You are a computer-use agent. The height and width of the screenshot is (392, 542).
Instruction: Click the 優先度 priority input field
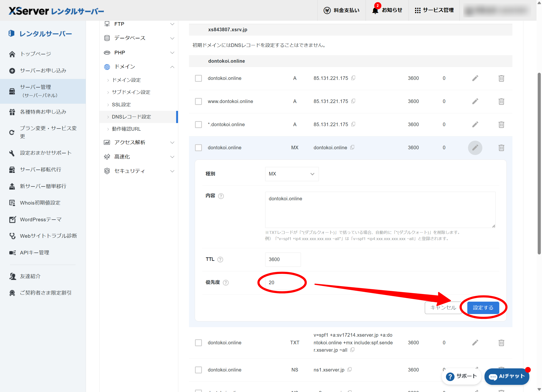[x=283, y=283]
